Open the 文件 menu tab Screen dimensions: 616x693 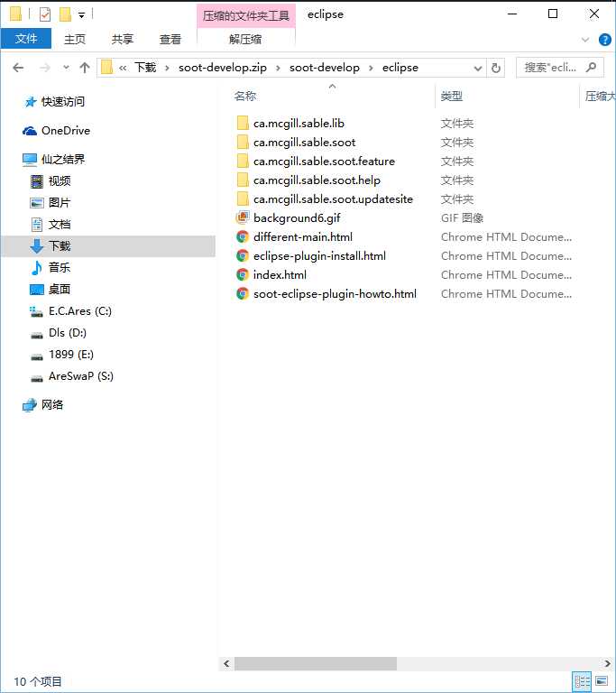pos(26,39)
